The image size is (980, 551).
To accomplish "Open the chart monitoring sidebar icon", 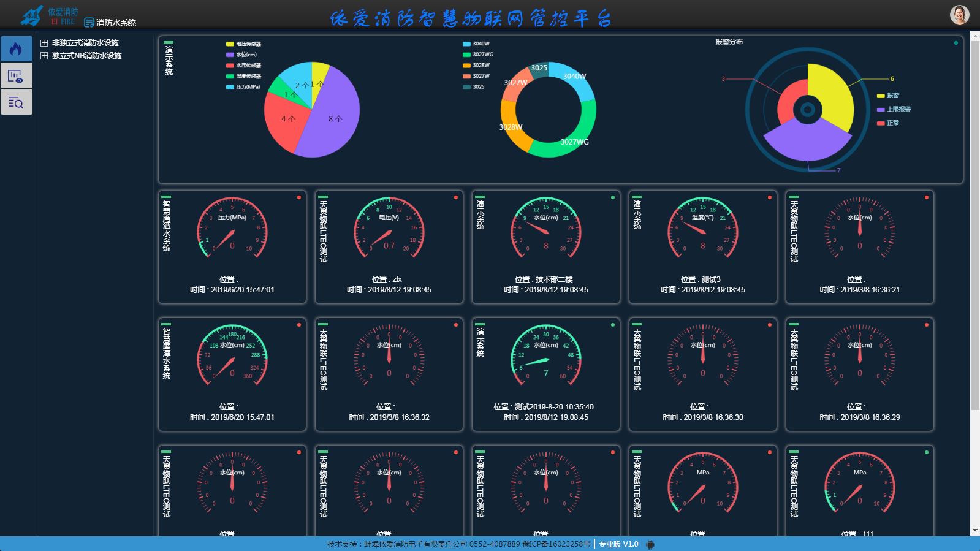I will click(x=16, y=76).
